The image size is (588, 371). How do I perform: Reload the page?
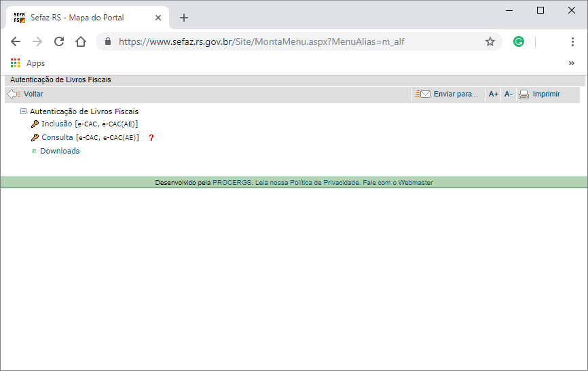59,41
